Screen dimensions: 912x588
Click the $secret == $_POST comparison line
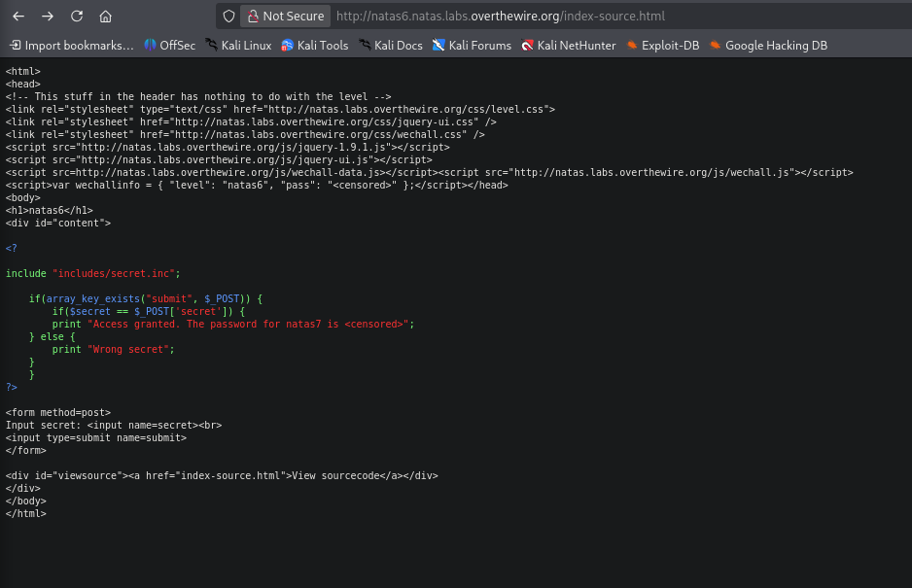point(149,312)
